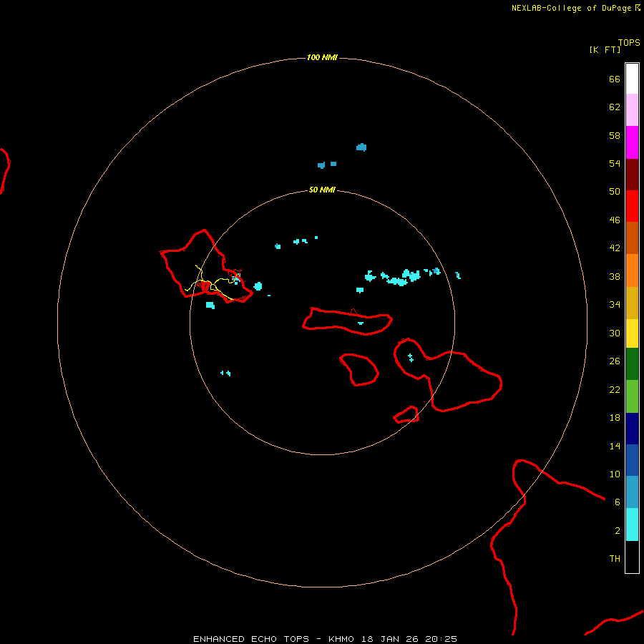Click the legend label 'TH'

point(615,559)
